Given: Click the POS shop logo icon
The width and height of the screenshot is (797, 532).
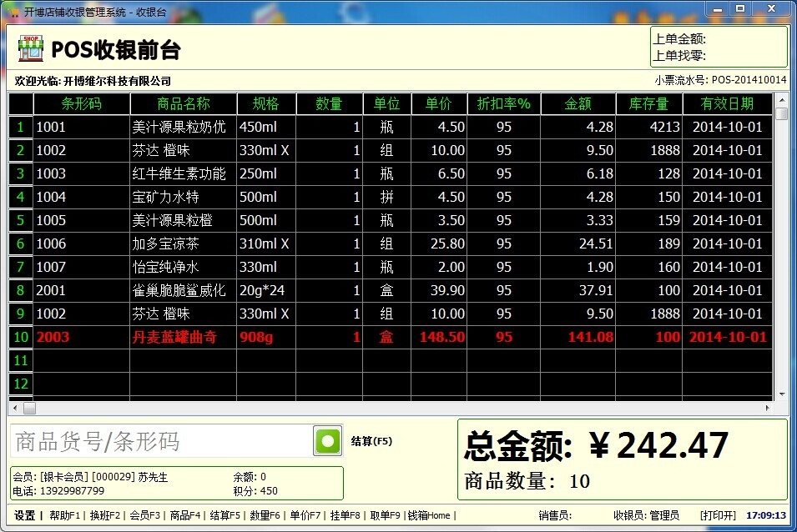Looking at the screenshot, I should point(31,48).
